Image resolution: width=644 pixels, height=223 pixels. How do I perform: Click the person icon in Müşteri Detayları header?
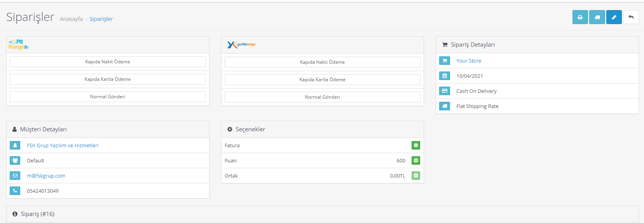[14, 129]
